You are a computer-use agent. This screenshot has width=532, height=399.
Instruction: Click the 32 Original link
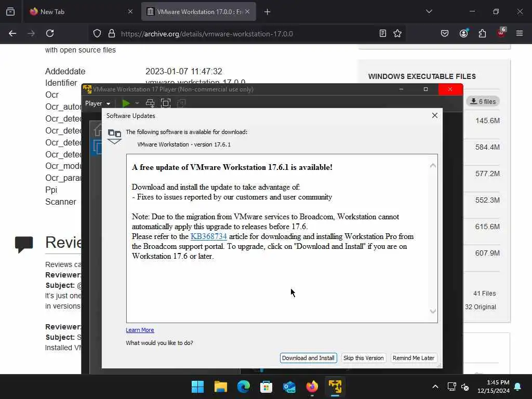[x=481, y=307]
